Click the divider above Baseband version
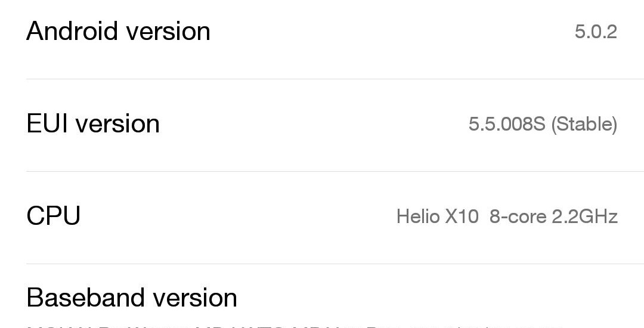644x328 pixels. [334, 264]
